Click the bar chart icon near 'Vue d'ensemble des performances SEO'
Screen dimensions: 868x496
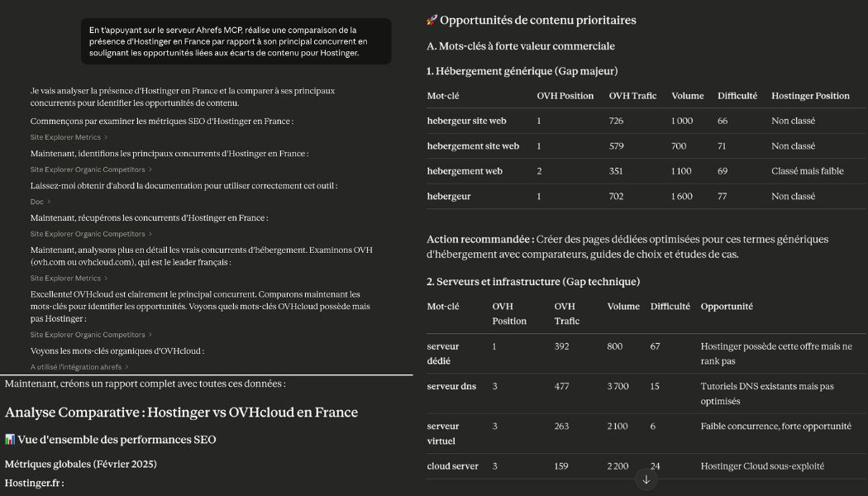(11, 439)
